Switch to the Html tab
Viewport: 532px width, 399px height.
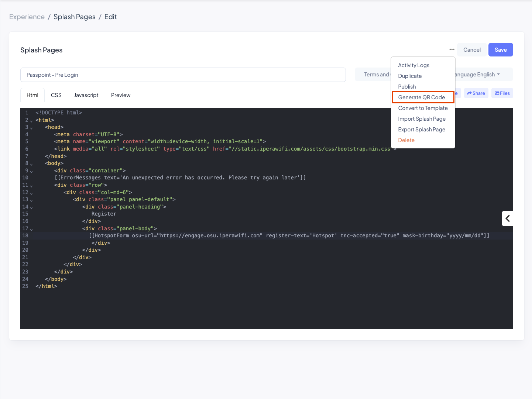[x=32, y=95]
